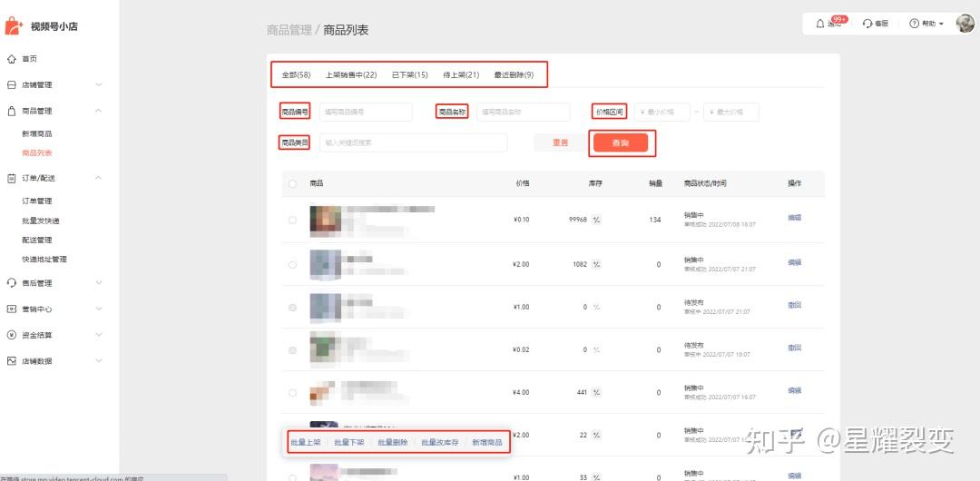Click 商品管理 in the breadcrumb
The image size is (980, 481).
[289, 29]
